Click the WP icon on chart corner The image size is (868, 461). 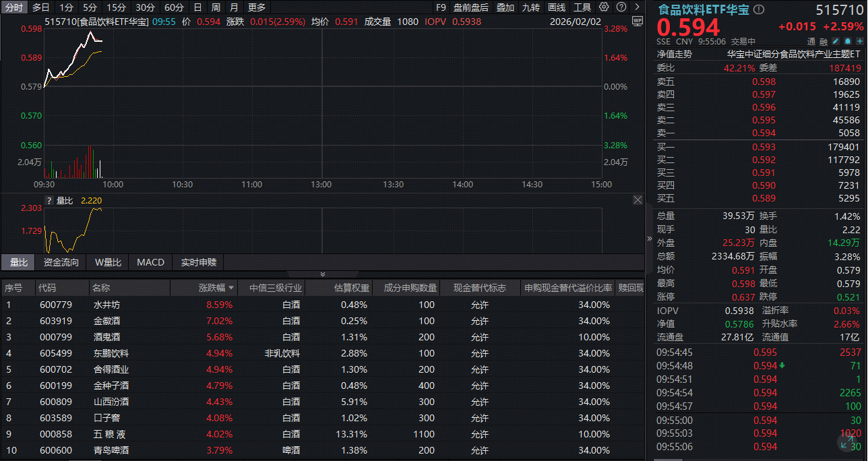pyautogui.click(x=638, y=22)
